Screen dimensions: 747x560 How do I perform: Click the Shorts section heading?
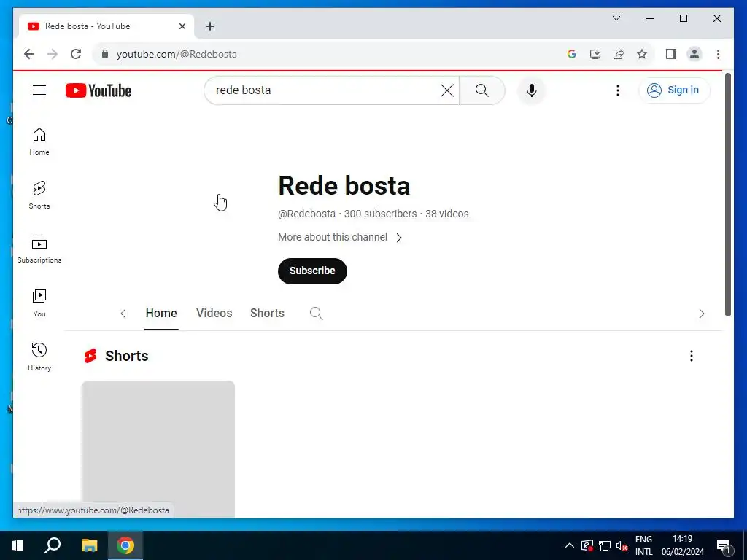pyautogui.click(x=126, y=356)
